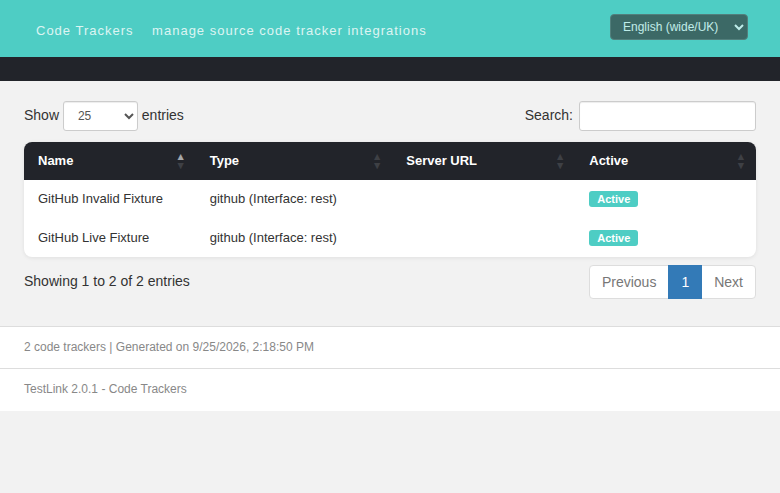This screenshot has width=780, height=493.
Task: Click 'manage source code tracker integrations' subtitle
Action: 289,31
